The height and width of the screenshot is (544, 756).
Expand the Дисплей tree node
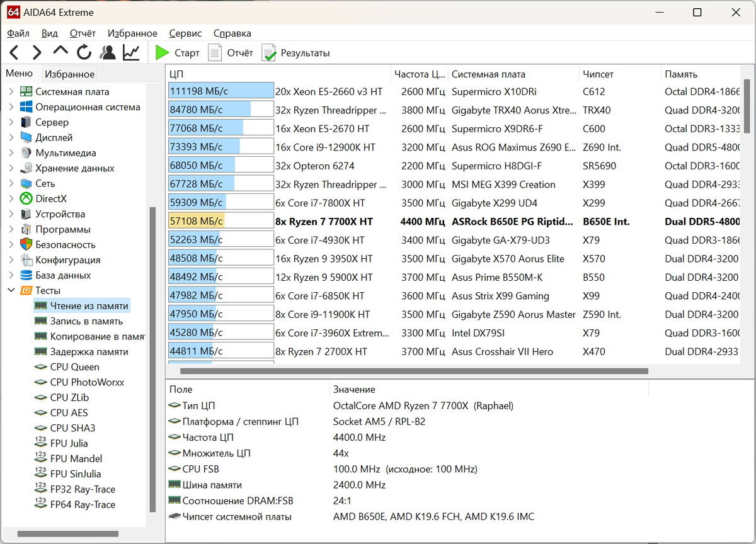click(10, 137)
